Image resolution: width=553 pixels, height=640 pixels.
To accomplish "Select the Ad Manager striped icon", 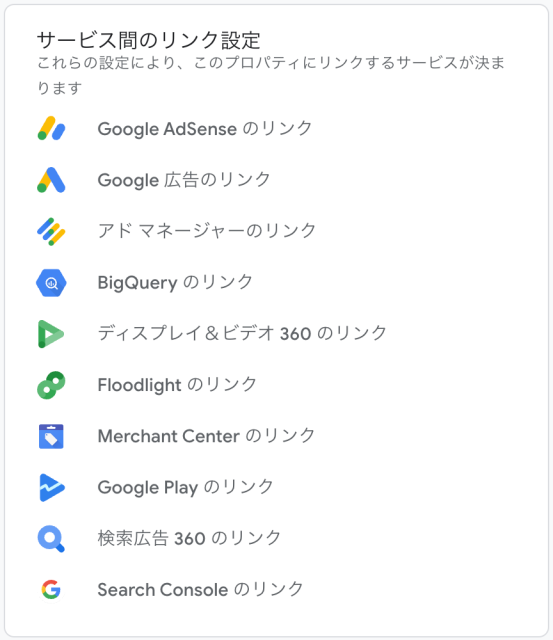I will click(51, 231).
